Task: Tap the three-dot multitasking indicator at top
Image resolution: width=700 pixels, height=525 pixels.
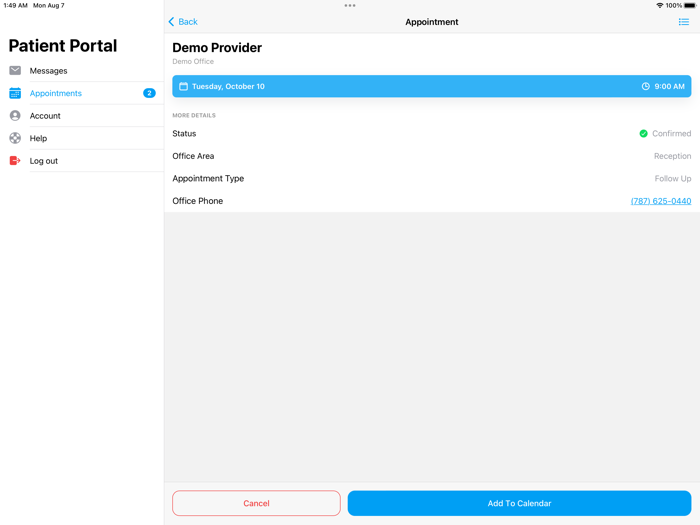Action: (350, 5)
